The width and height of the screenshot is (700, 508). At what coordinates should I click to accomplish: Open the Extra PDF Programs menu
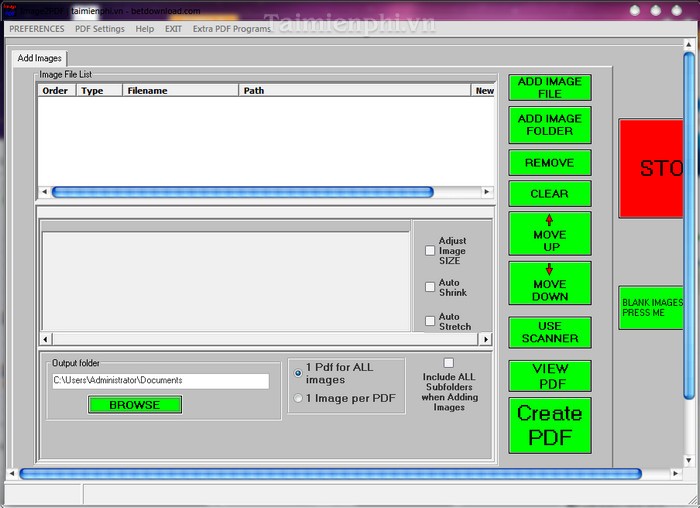(x=231, y=29)
